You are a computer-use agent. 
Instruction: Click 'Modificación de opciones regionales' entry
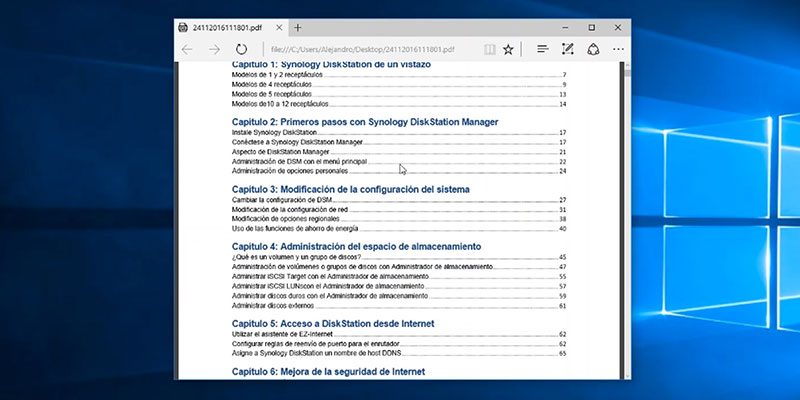pos(399,219)
